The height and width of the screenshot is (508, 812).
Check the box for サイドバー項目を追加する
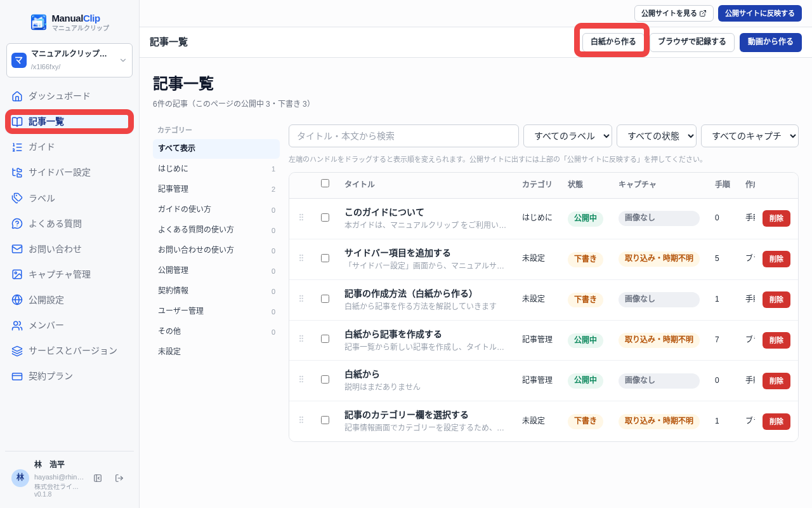coord(325,258)
